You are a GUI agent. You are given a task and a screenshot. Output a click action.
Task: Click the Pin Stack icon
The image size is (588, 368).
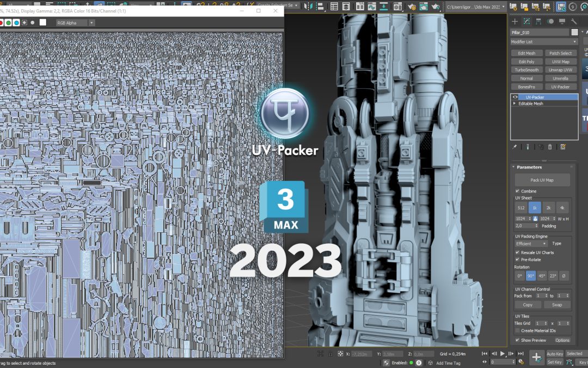(x=514, y=147)
